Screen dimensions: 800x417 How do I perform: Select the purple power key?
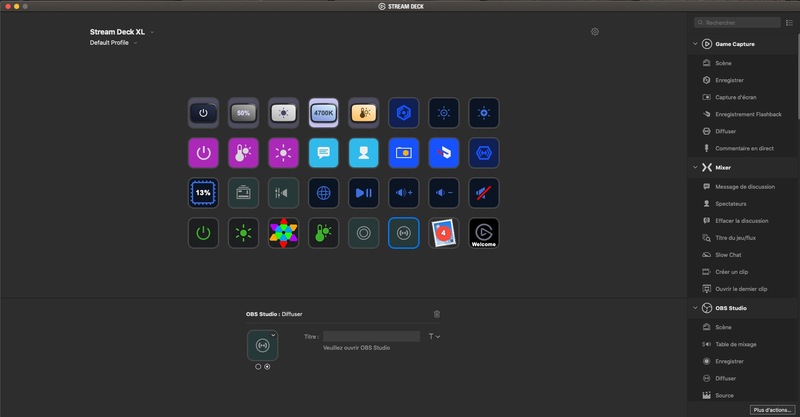click(203, 153)
